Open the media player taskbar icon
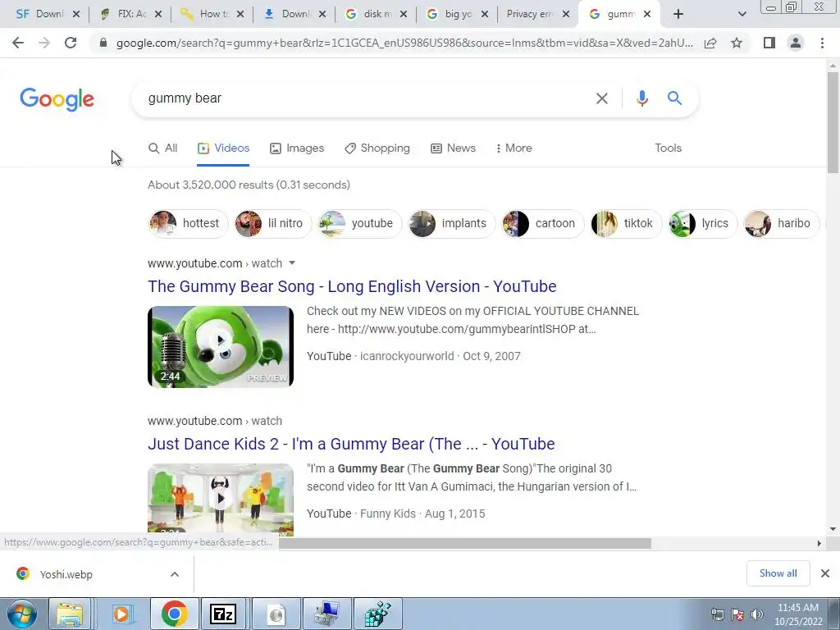Image resolution: width=840 pixels, height=630 pixels. pos(122,614)
